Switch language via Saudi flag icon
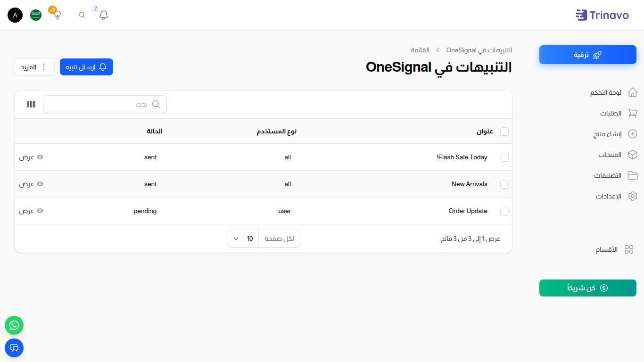Viewport: 644px width, 362px height. click(36, 15)
